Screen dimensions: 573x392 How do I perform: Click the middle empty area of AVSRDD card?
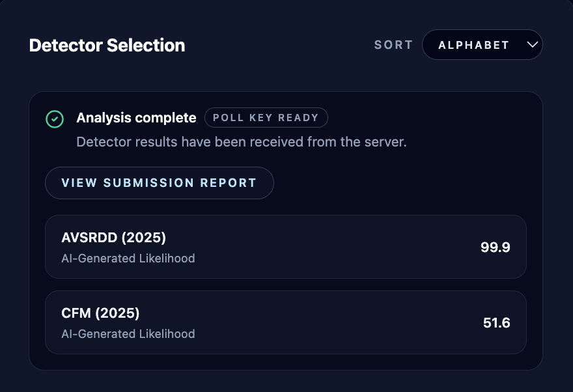click(x=326, y=247)
